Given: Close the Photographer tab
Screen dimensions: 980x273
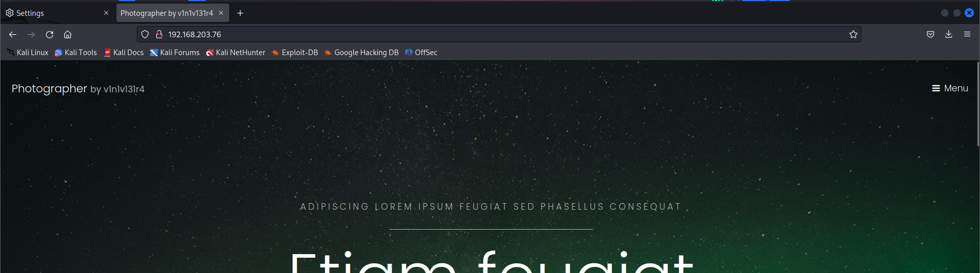Looking at the screenshot, I should coord(221,13).
